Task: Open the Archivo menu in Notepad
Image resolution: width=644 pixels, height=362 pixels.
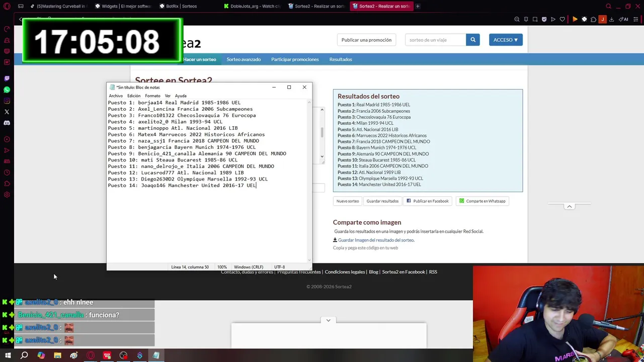Action: pyautogui.click(x=116, y=96)
